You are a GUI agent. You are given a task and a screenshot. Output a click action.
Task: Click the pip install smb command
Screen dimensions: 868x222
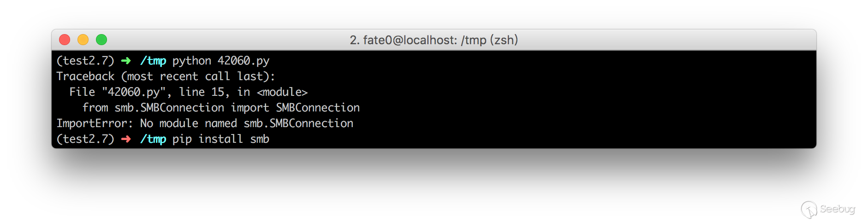click(x=220, y=139)
